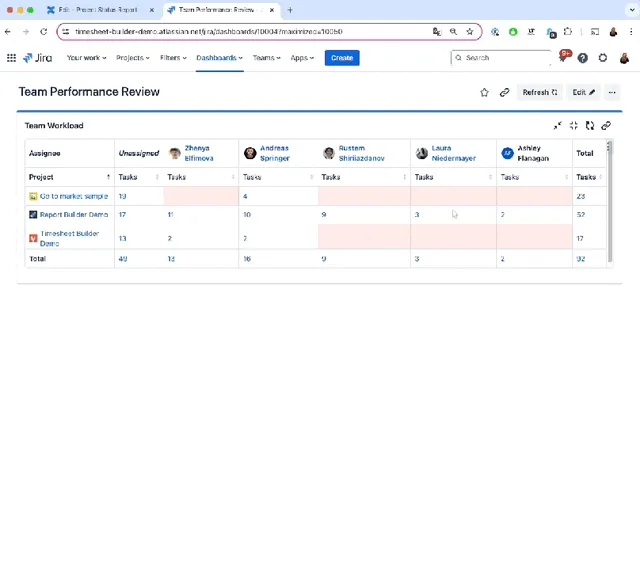
Task: Open dashboard more actions ellipsis
Action: [x=612, y=93]
